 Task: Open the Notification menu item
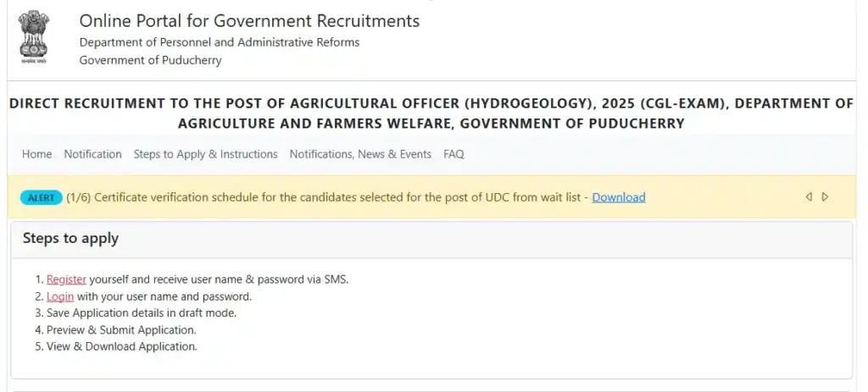point(92,154)
